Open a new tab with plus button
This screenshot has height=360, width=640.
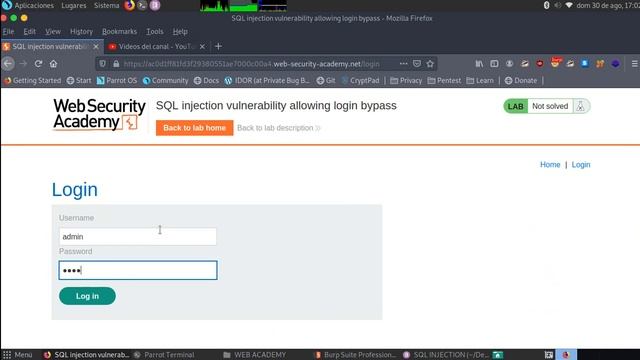point(218,47)
